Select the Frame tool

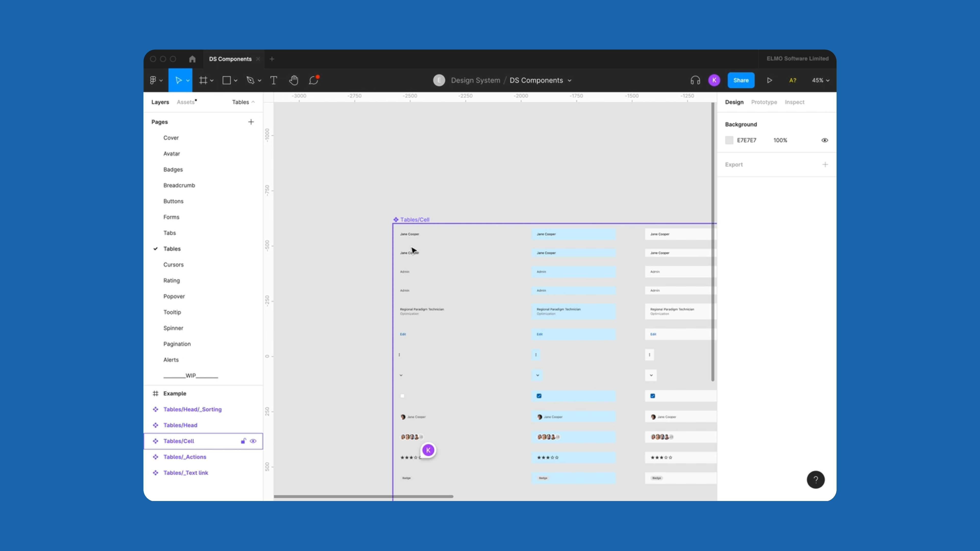[x=204, y=80]
